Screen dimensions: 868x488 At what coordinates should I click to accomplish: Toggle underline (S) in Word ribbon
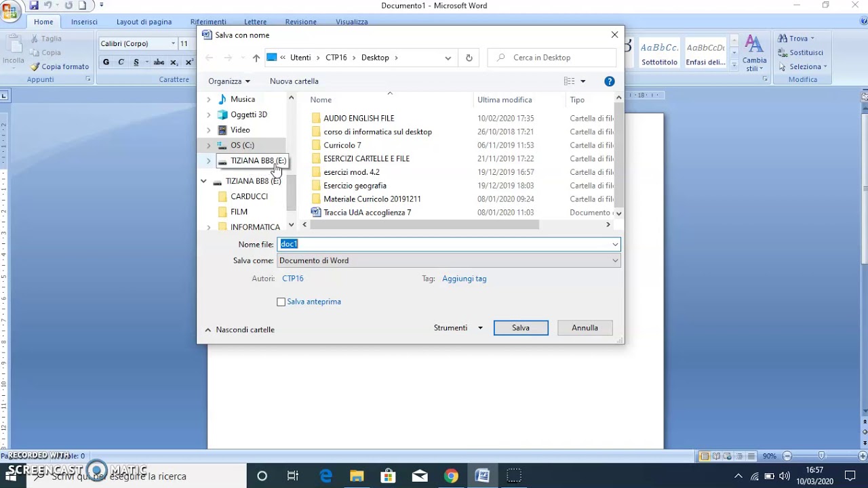(x=136, y=62)
